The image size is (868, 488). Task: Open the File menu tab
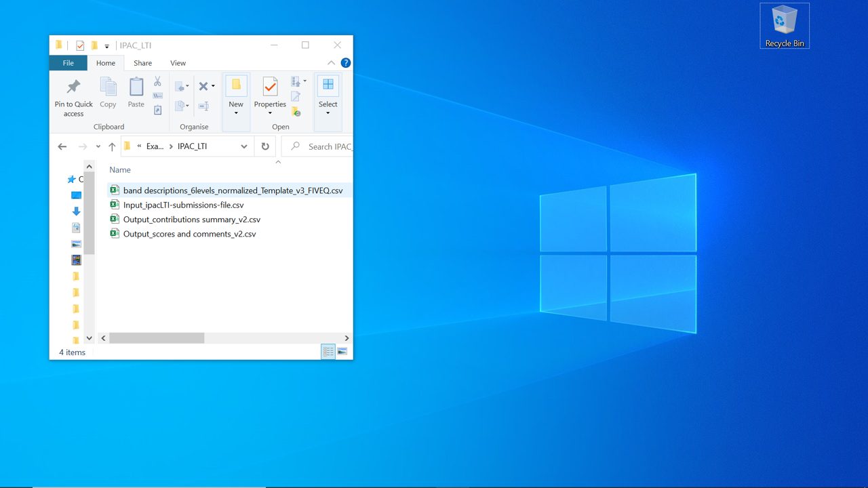tap(68, 63)
